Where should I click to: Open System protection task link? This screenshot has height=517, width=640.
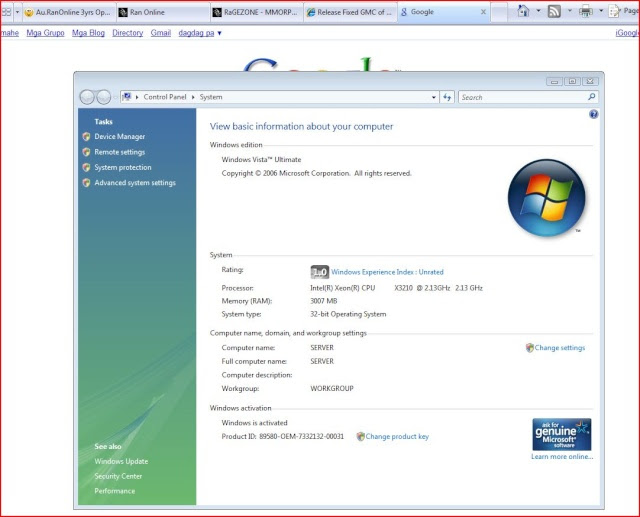[x=122, y=168]
